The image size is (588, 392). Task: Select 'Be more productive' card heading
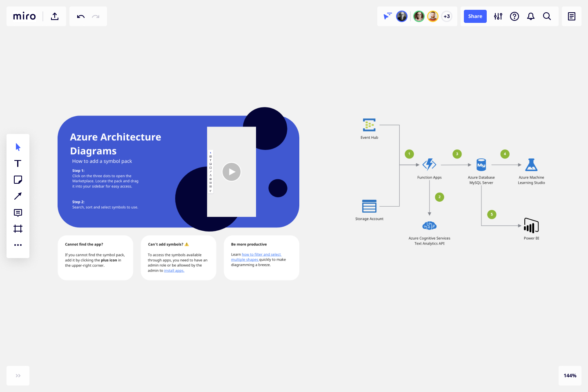click(249, 244)
